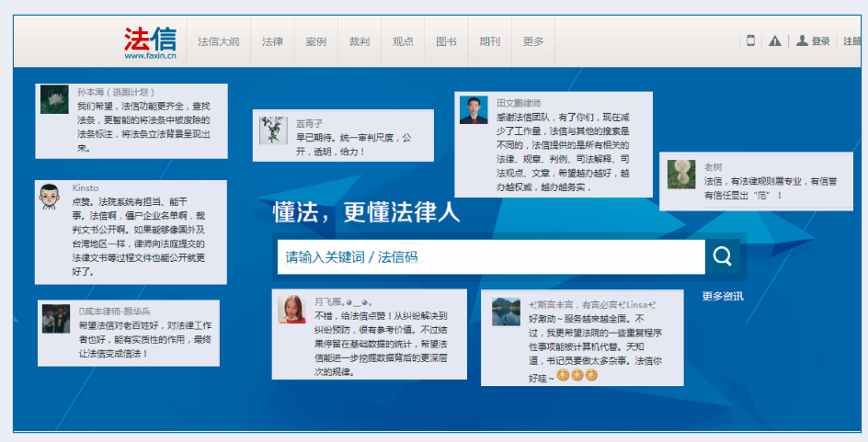Select username 孙本海（逃跑计划）

pyautogui.click(x=116, y=93)
